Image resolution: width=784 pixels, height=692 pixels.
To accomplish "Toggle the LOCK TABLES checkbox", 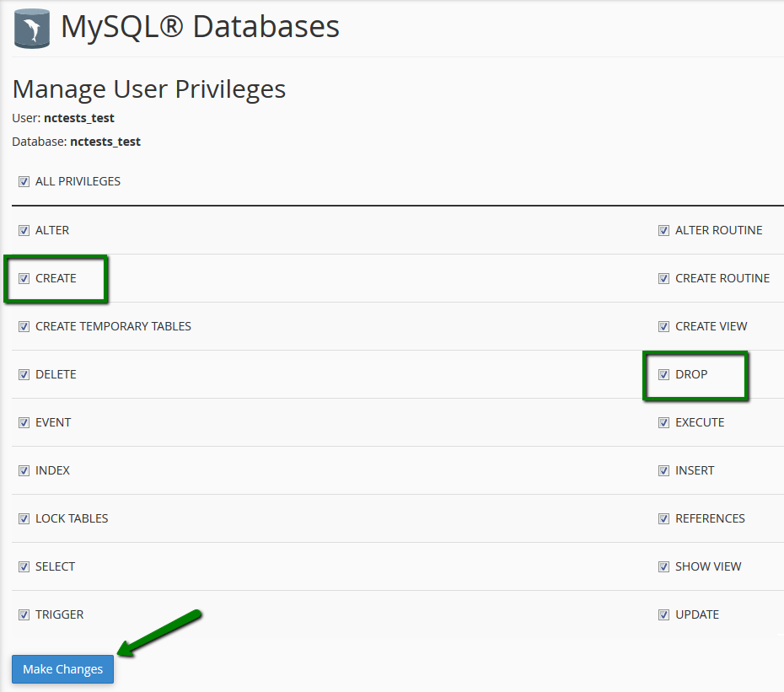I will (x=24, y=518).
